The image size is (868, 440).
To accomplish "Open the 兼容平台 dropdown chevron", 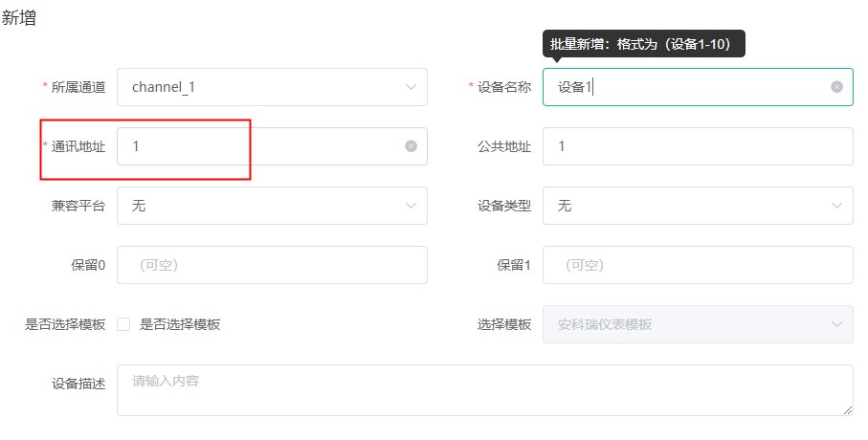I will click(x=411, y=206).
